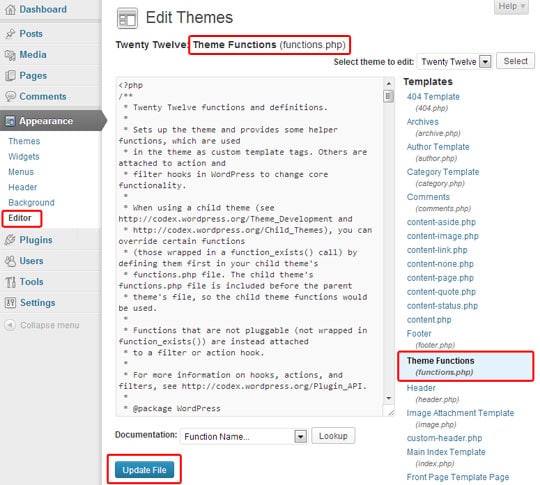Open the Twenty Twelve theme dropdown
Image resolution: width=540 pixels, height=485 pixels.
click(x=455, y=62)
